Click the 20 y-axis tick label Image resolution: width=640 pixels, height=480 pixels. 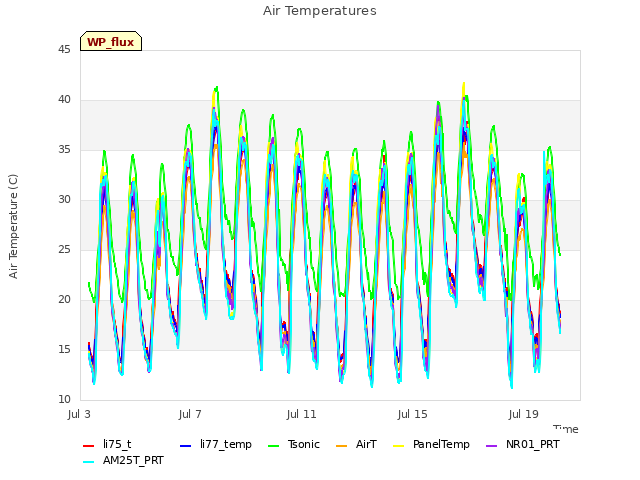(64, 300)
